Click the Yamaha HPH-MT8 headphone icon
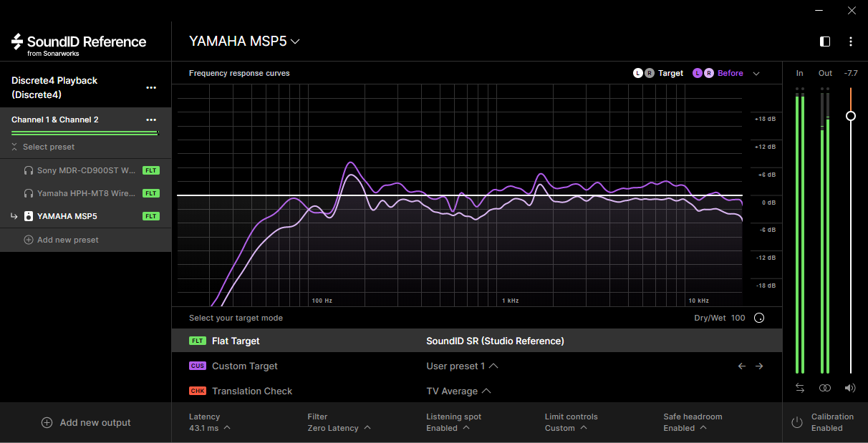This screenshot has height=443, width=868. point(29,193)
